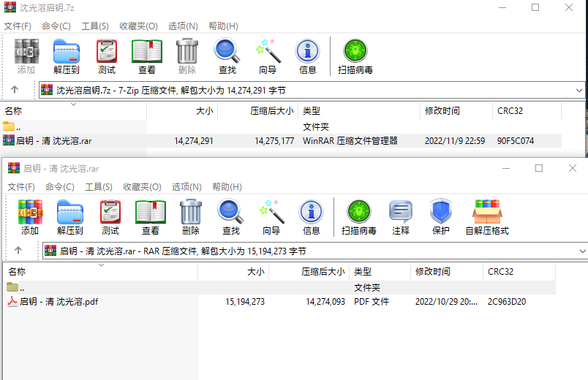
Task: Click the Info icon in the bottom window toolbar
Action: (312, 218)
